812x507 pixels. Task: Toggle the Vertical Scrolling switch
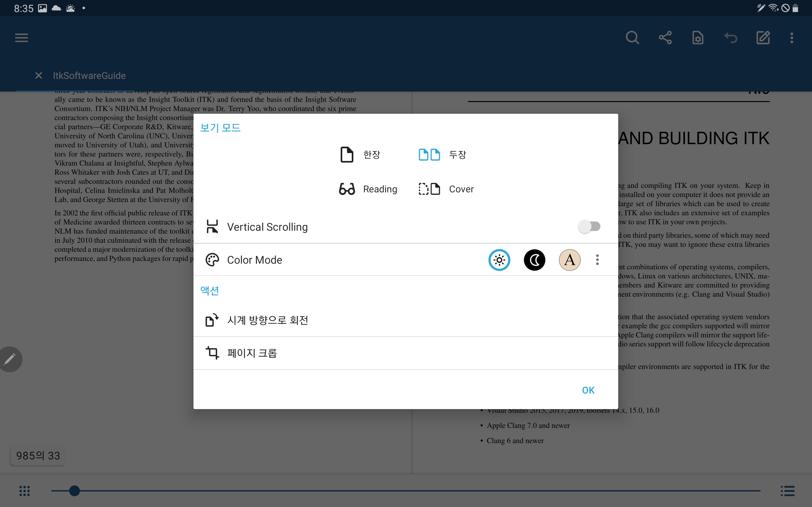[x=589, y=227]
